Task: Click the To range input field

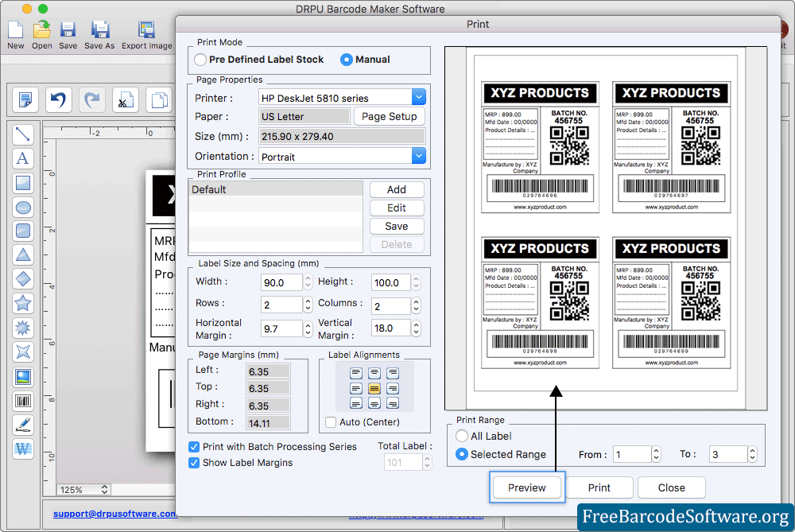Action: (728, 454)
